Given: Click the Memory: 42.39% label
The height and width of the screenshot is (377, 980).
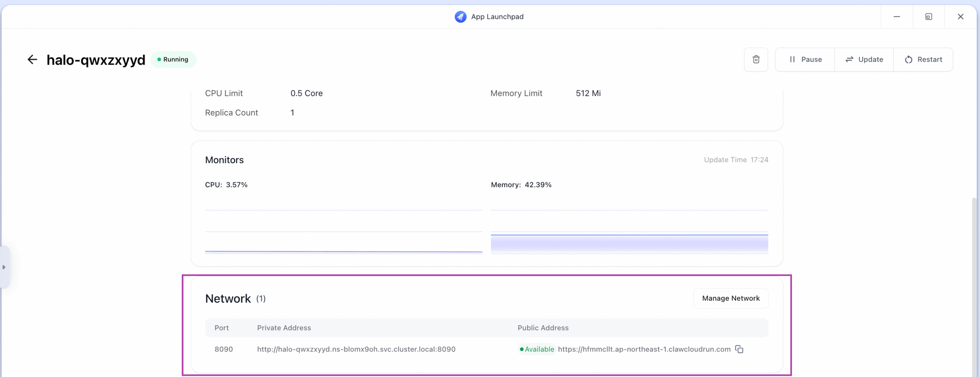Looking at the screenshot, I should [x=521, y=185].
